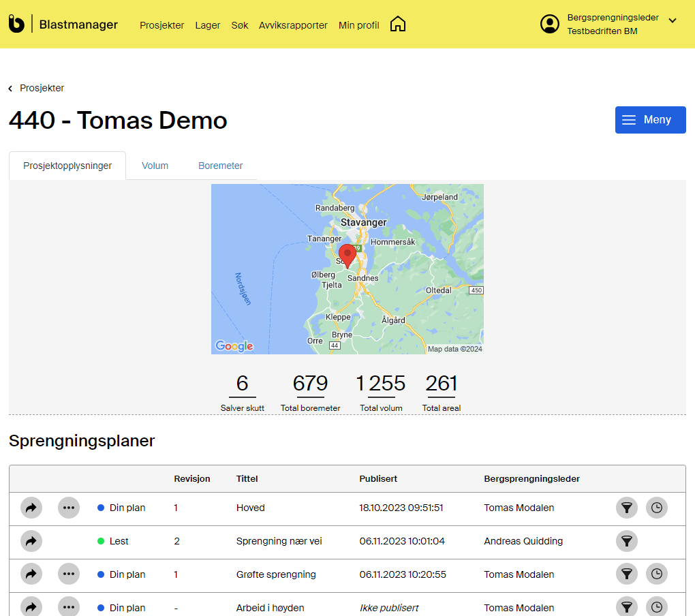Click the home icon in the navbar
The image size is (695, 616).
pos(398,25)
